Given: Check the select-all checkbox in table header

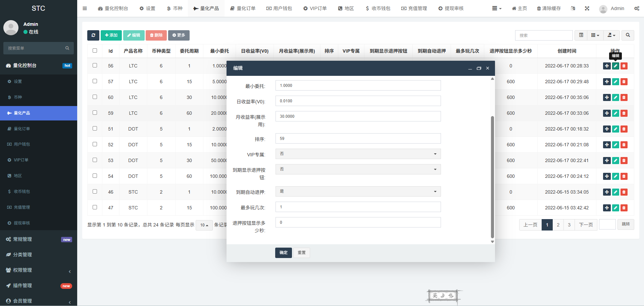Looking at the screenshot, I should tap(95, 51).
